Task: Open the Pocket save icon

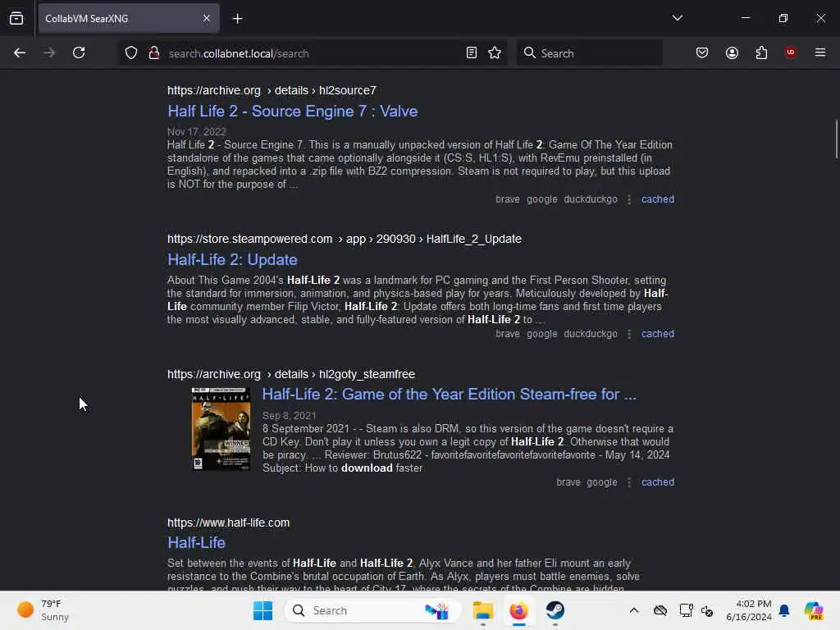Action: [702, 52]
